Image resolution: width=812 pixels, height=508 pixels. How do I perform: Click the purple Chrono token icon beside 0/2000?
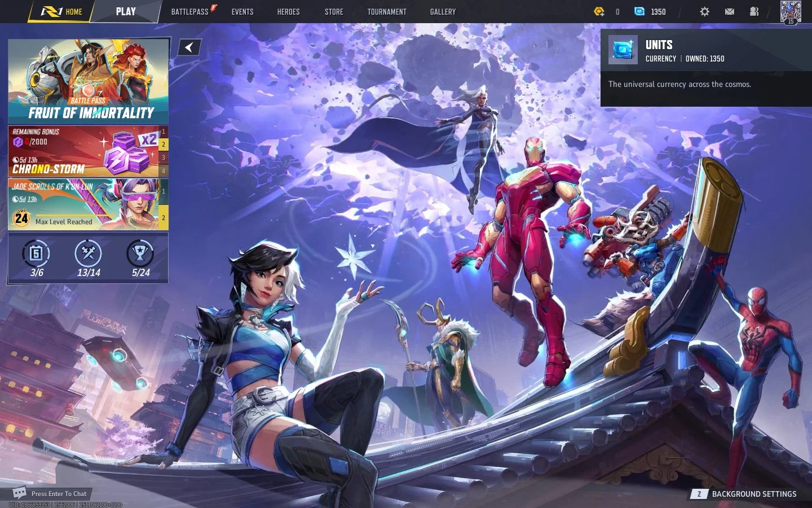coord(18,142)
